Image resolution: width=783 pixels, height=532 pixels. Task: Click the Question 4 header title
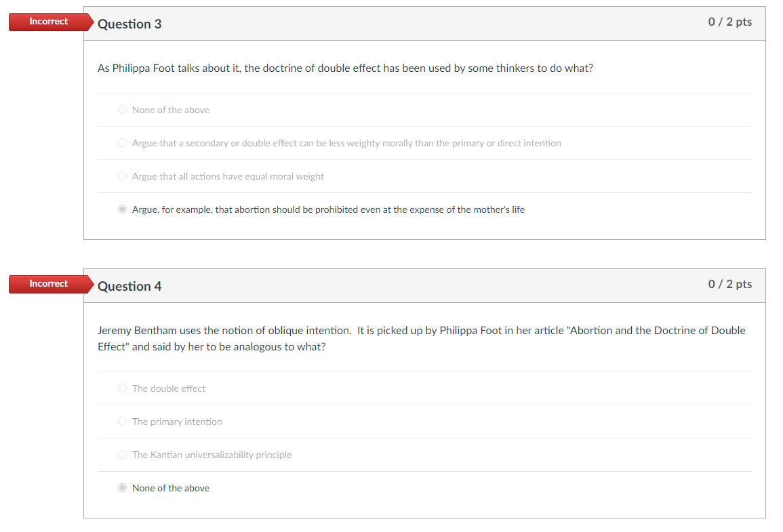130,286
